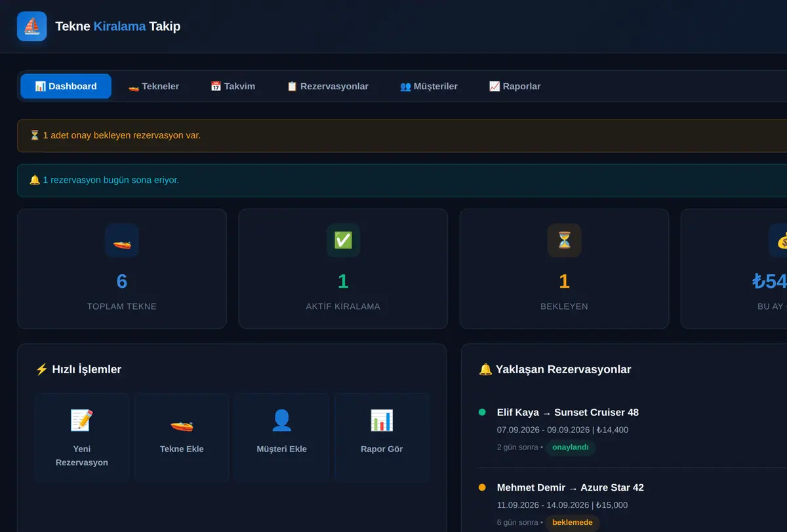The width and height of the screenshot is (787, 532).
Task: Click the date range 11.09.2026 - 14.09.2026
Action: 543,505
